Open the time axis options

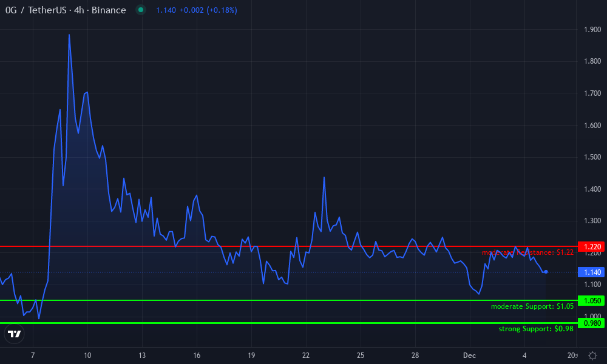303,356
